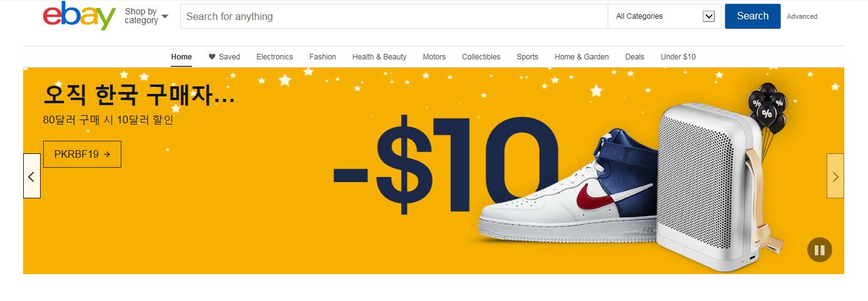
Task: Go to Health & Beauty
Action: [x=379, y=57]
